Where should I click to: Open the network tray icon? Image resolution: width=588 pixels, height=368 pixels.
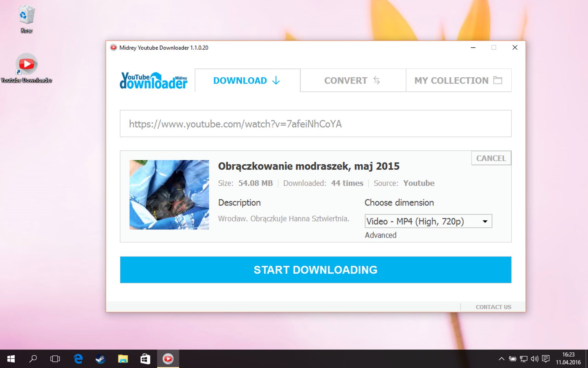coord(523,359)
